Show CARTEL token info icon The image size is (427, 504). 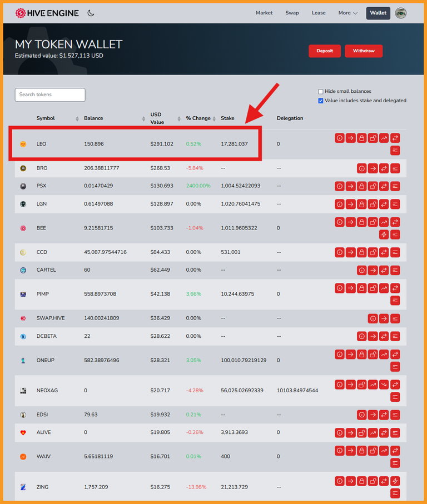click(362, 271)
